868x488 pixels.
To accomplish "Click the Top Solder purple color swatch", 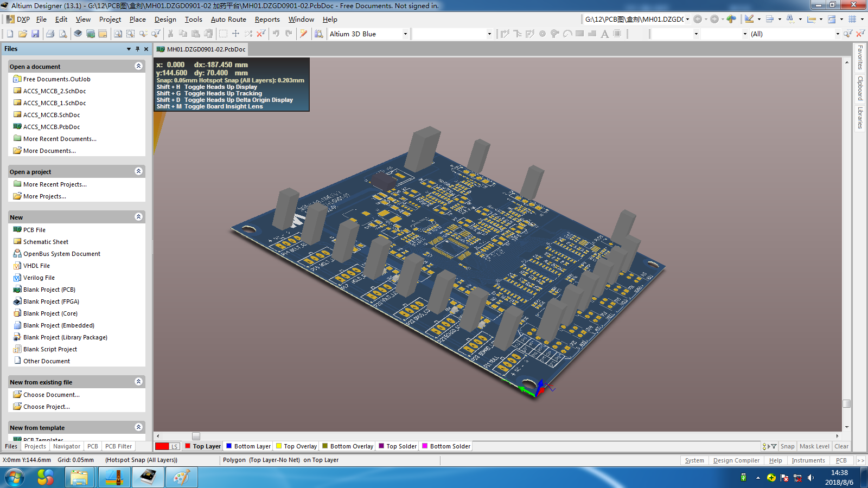I will click(x=381, y=446).
